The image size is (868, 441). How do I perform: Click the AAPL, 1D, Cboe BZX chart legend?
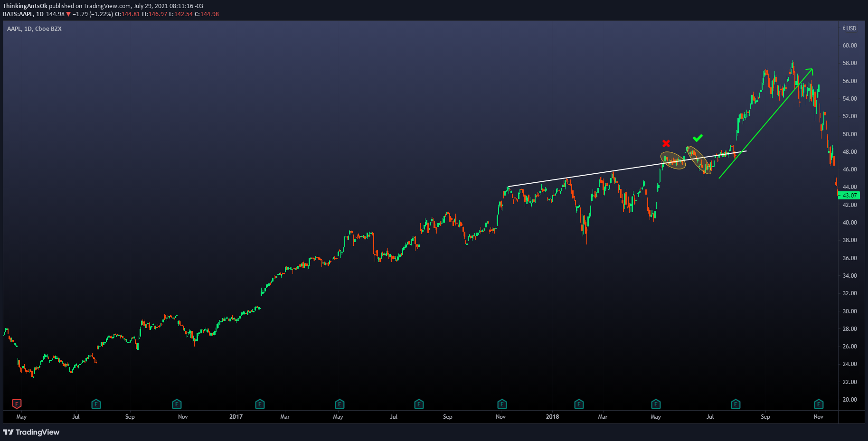click(34, 29)
